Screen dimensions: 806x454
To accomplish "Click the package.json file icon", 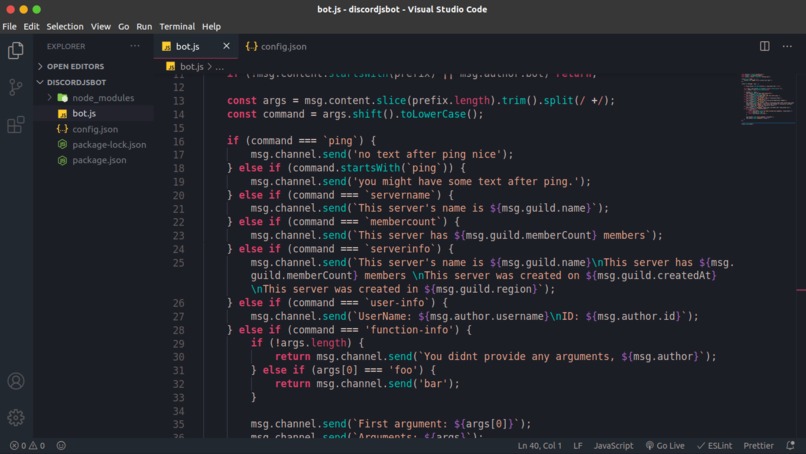I will click(x=62, y=160).
